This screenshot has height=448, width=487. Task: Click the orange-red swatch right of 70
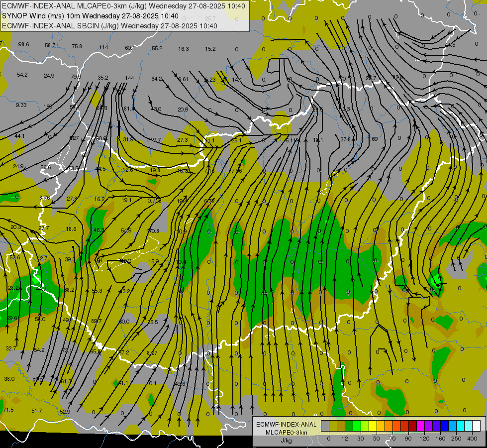pyautogui.click(x=396, y=426)
